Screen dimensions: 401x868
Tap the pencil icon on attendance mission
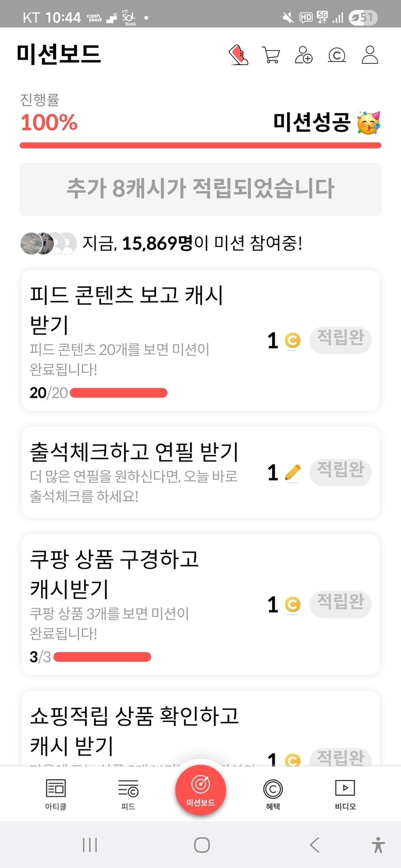pyautogui.click(x=292, y=473)
